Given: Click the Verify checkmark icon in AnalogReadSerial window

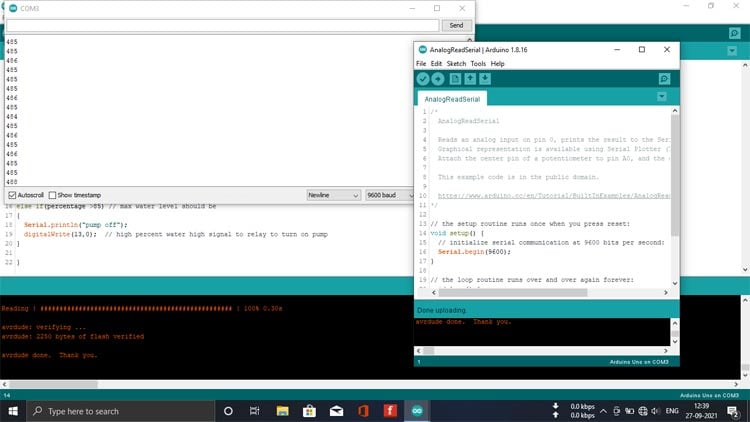Looking at the screenshot, I should [x=423, y=79].
